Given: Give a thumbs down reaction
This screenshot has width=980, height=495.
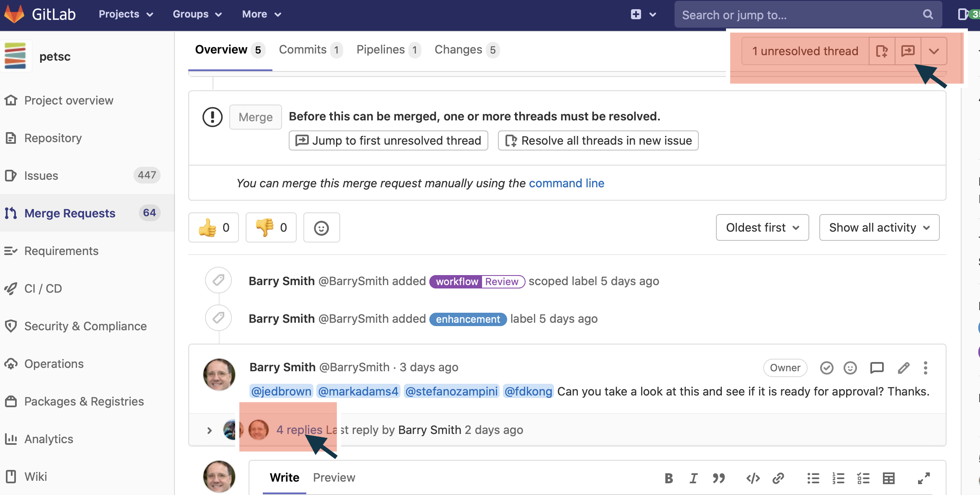Looking at the screenshot, I should [271, 227].
